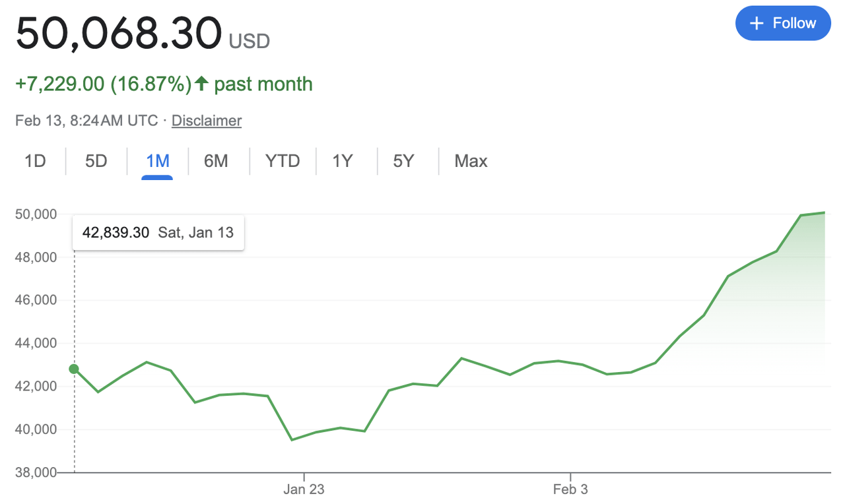Switch to the 5D time range tab
The width and height of the screenshot is (845, 504).
click(x=95, y=160)
